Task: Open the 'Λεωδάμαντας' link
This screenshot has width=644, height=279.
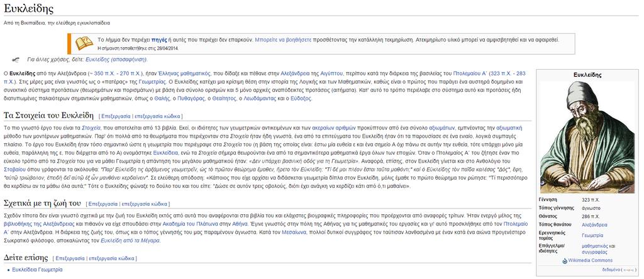Action: click(x=260, y=99)
